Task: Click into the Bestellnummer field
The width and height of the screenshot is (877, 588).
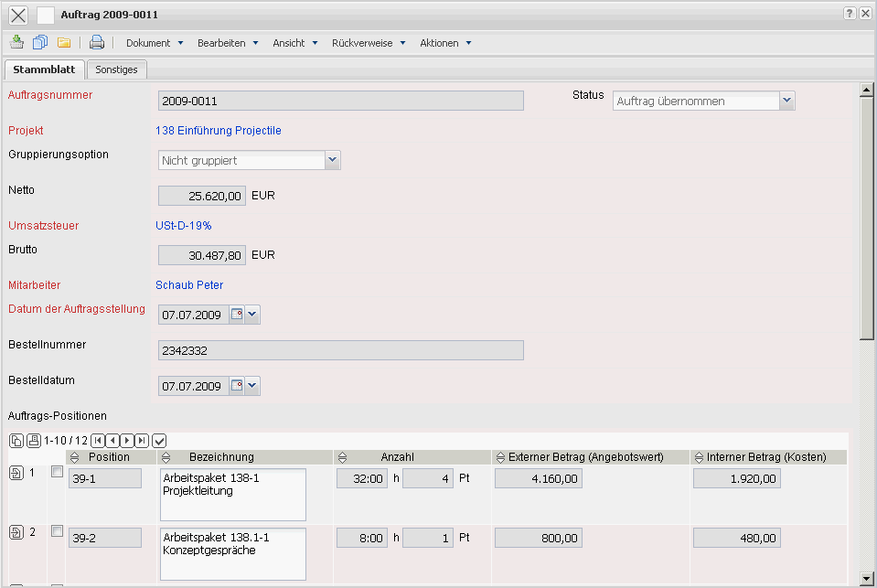Action: point(340,350)
